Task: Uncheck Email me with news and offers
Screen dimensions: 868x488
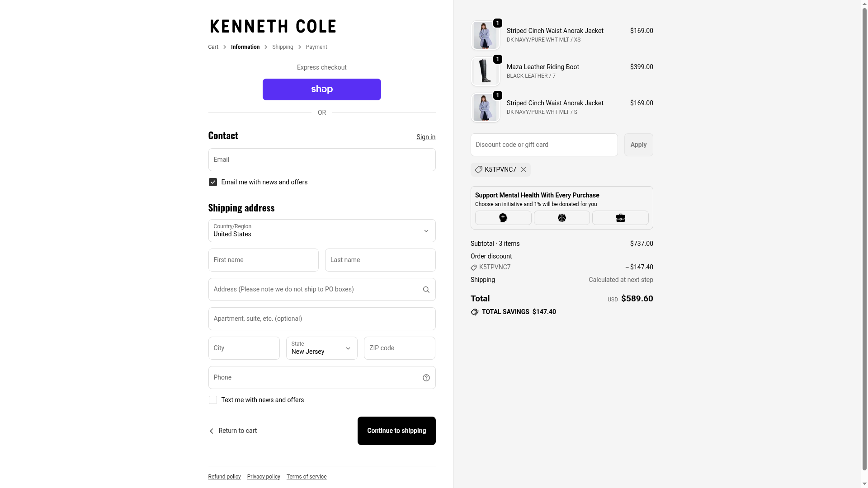Action: [213, 182]
